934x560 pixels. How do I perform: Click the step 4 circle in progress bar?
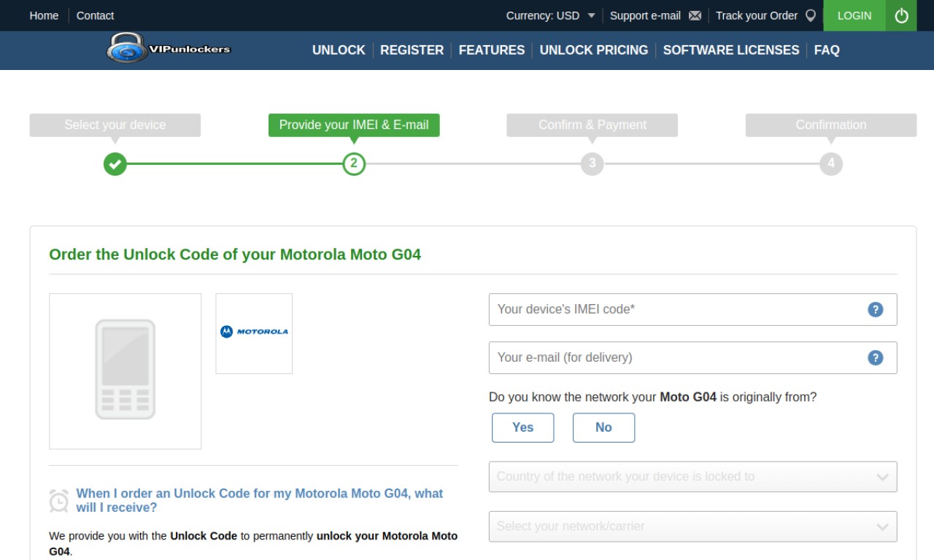point(830,163)
